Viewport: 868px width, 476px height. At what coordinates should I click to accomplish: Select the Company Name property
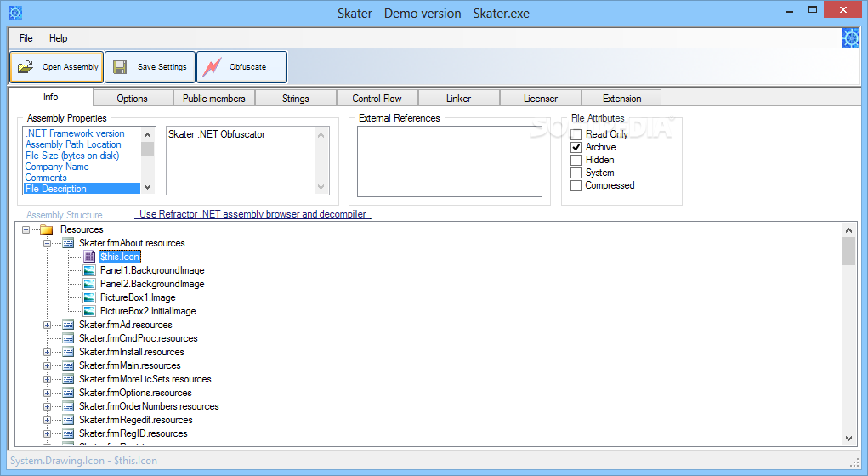[57, 167]
